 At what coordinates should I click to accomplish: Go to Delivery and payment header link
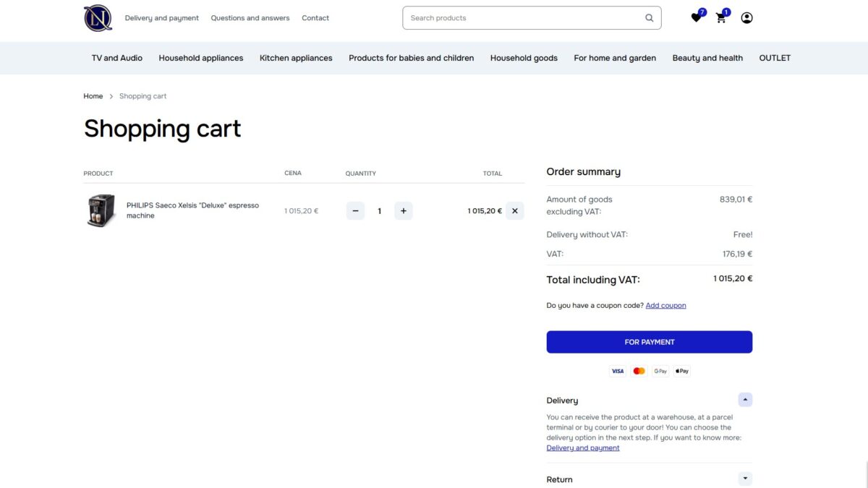(x=162, y=18)
